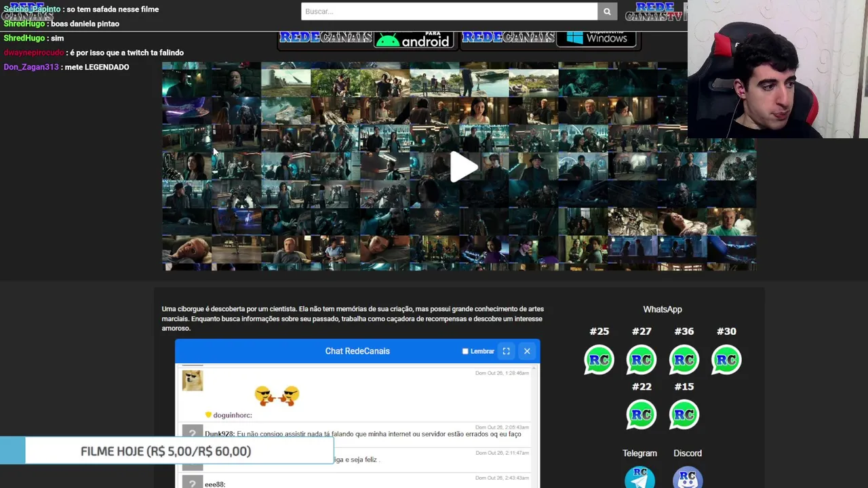
Task: Open the Telegram channel icon
Action: pos(639,477)
